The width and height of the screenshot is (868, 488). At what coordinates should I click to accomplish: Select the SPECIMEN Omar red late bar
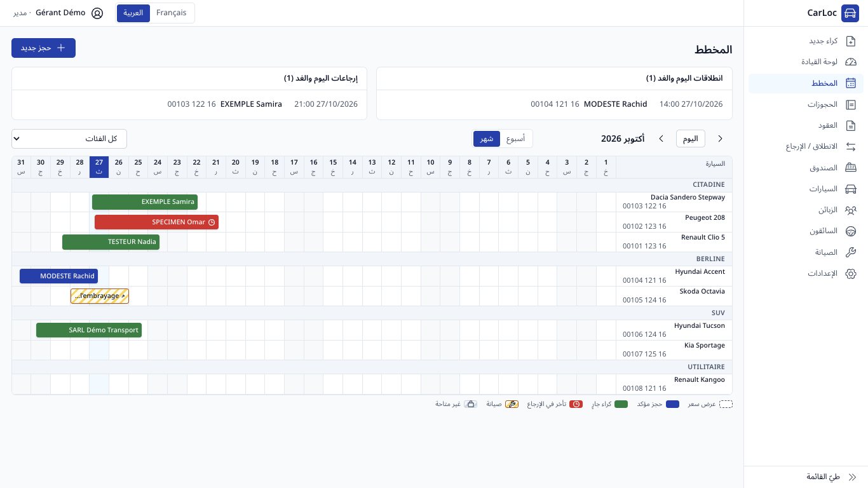click(x=156, y=222)
